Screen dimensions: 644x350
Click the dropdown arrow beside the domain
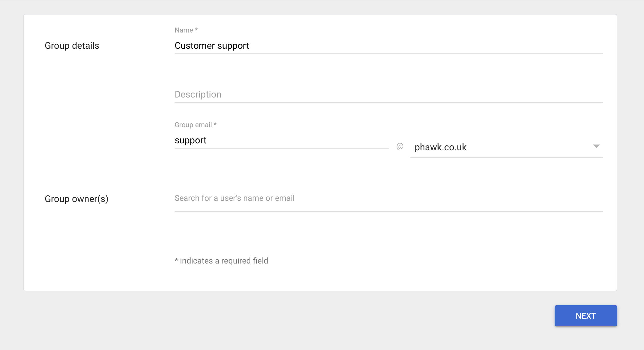tap(596, 146)
